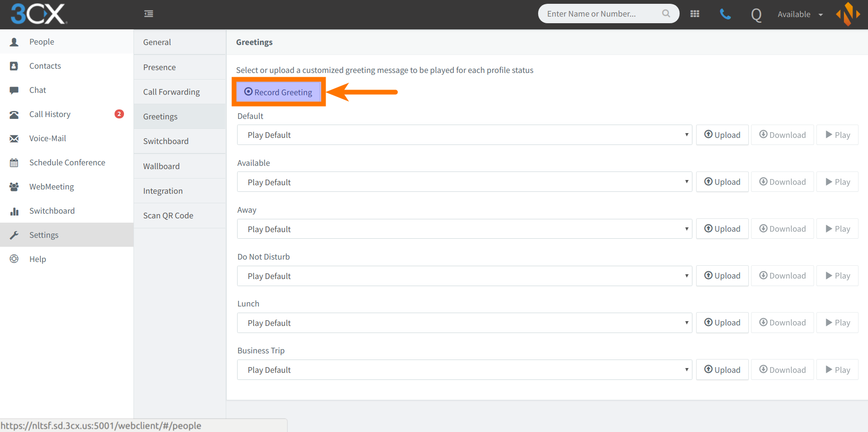Download the Default greeting

782,135
